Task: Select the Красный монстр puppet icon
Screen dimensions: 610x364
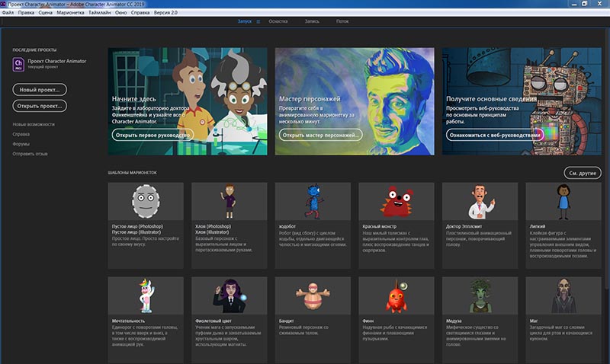Action: tap(396, 201)
